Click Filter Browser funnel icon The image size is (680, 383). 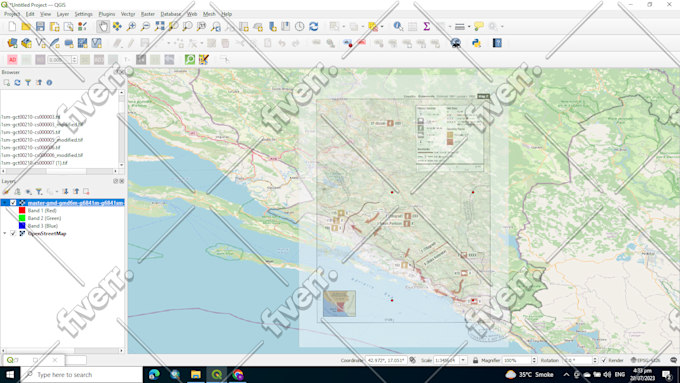point(28,82)
